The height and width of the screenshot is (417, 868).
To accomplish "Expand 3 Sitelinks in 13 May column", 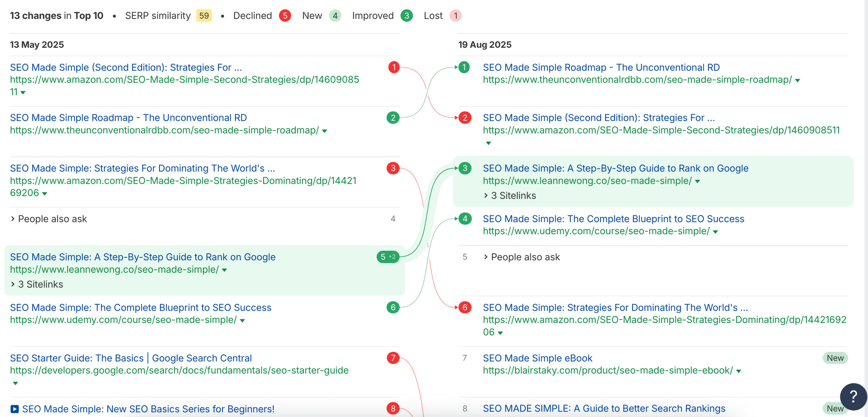I will (x=37, y=284).
